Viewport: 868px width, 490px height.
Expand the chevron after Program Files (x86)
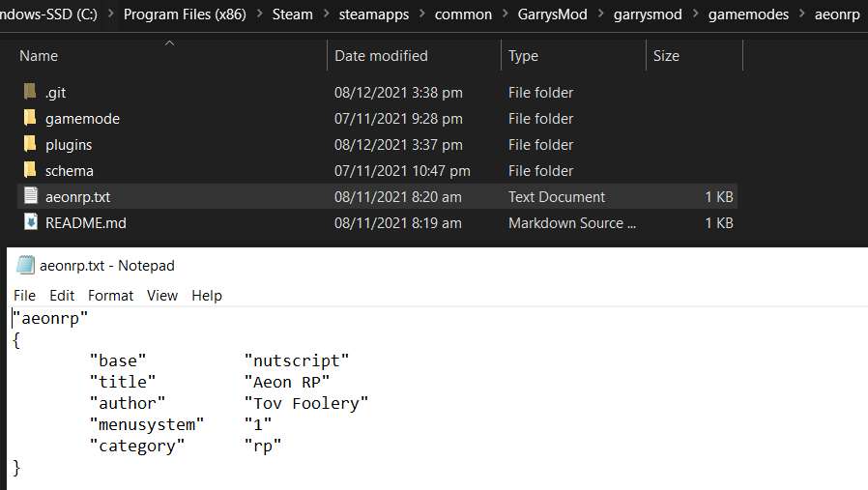(x=260, y=14)
